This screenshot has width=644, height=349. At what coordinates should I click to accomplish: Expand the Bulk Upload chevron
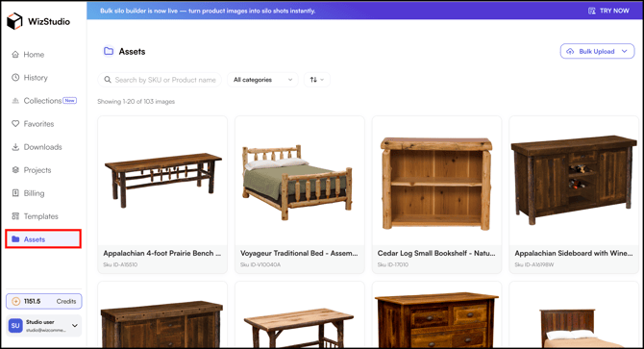625,51
